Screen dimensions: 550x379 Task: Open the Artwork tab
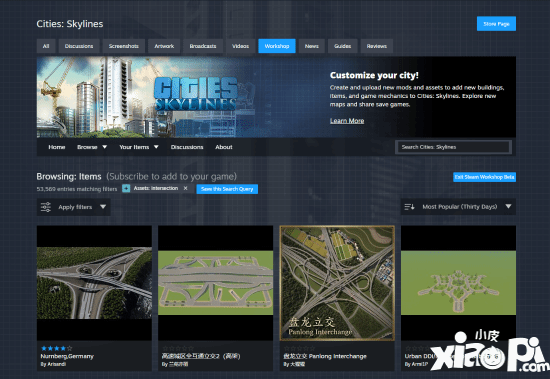point(164,46)
